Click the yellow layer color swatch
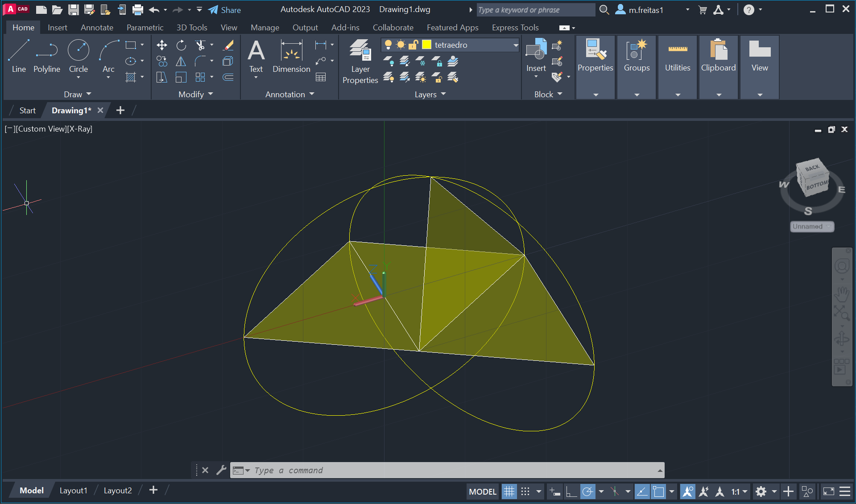Viewport: 856px width, 504px height. click(426, 45)
